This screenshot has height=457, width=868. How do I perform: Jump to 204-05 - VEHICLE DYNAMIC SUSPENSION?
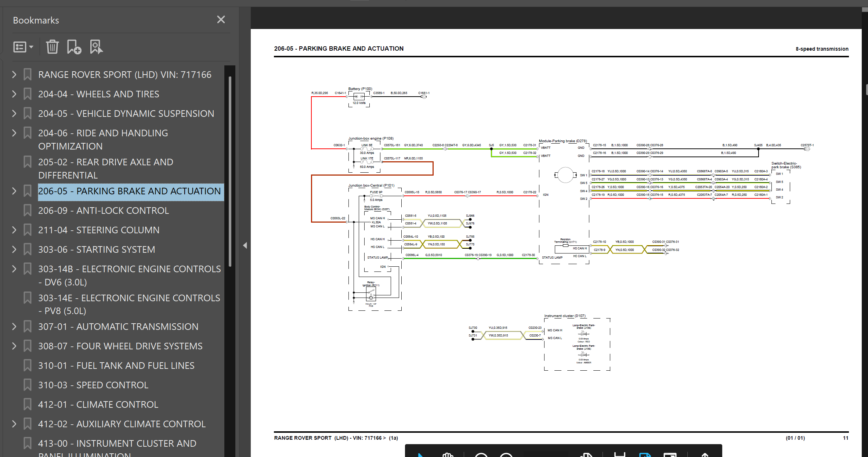pos(126,114)
